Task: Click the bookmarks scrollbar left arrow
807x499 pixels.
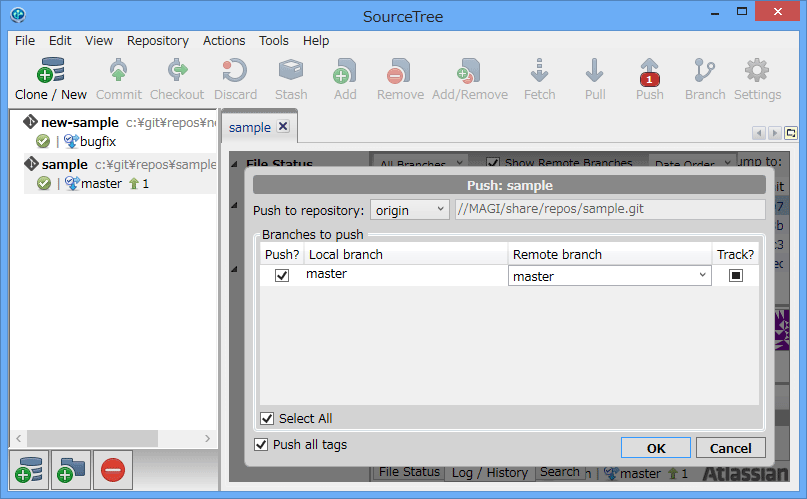Action: (x=19, y=438)
